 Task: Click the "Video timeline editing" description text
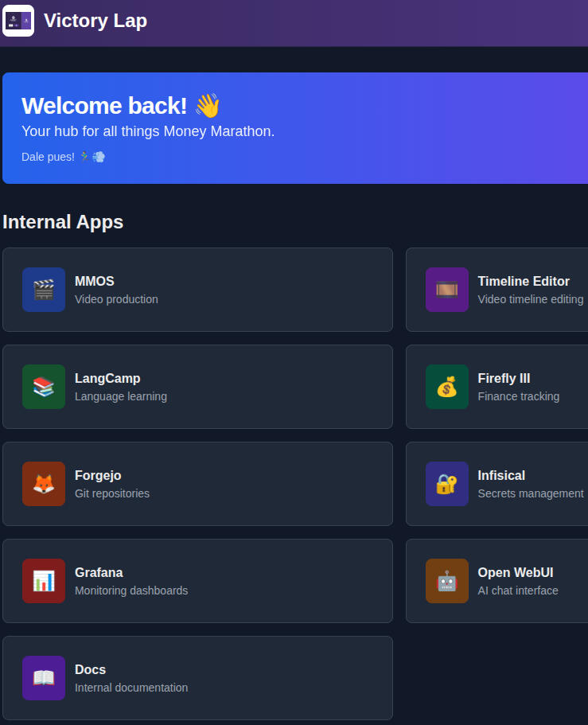pos(530,300)
